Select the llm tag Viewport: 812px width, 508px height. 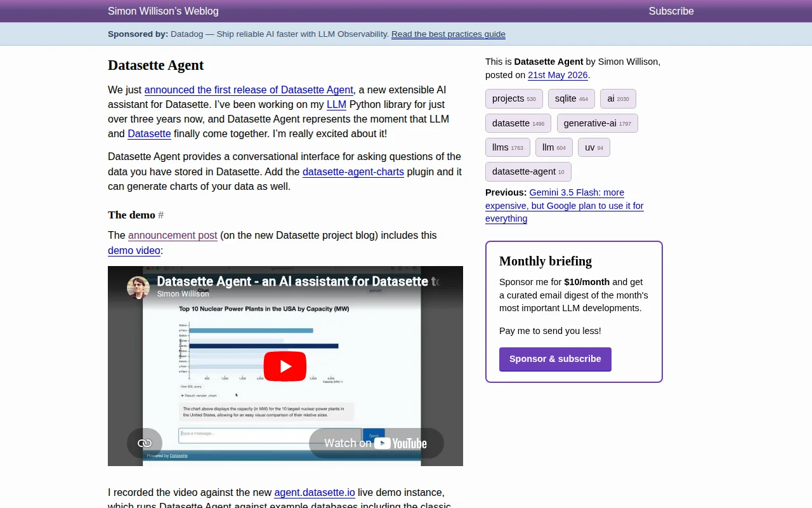554,147
